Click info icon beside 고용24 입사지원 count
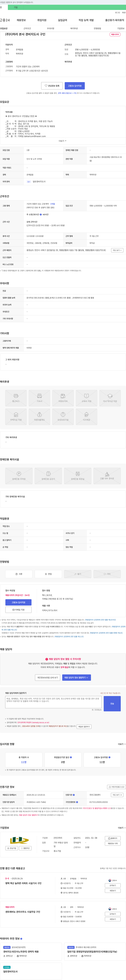The width and height of the screenshot is (126, 980). (110, 757)
